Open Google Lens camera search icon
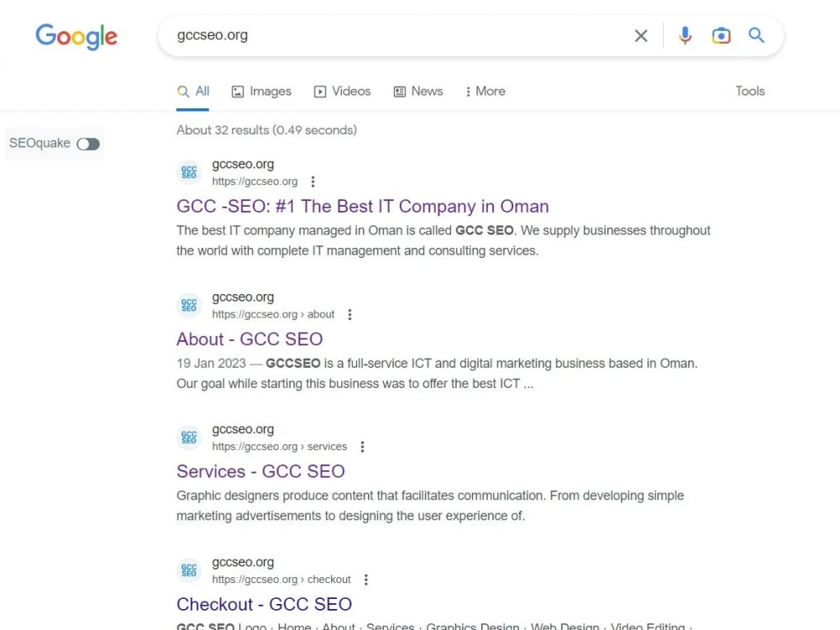840x630 pixels. point(721,35)
